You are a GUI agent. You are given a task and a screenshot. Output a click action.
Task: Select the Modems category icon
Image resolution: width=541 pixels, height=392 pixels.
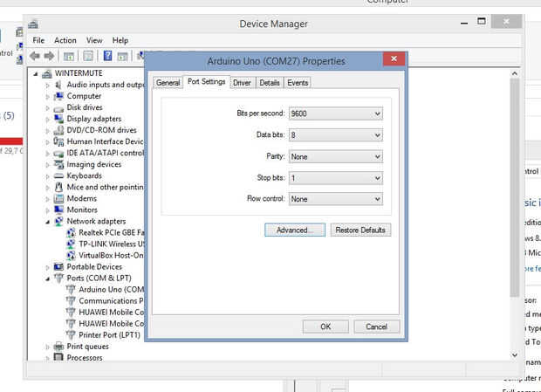click(x=58, y=198)
